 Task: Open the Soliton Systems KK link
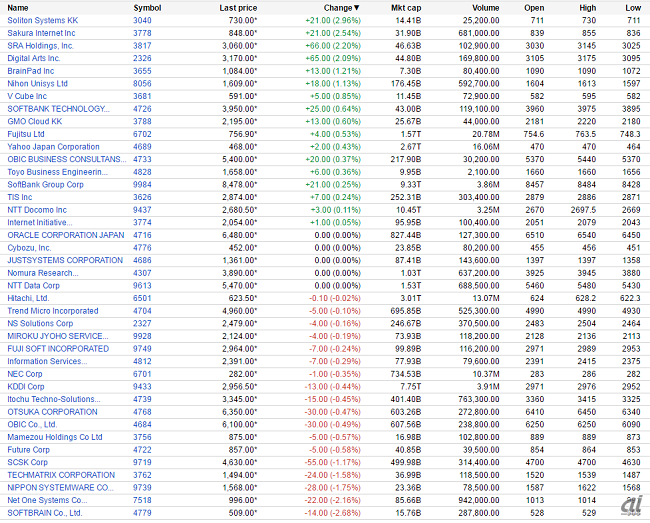coord(43,20)
